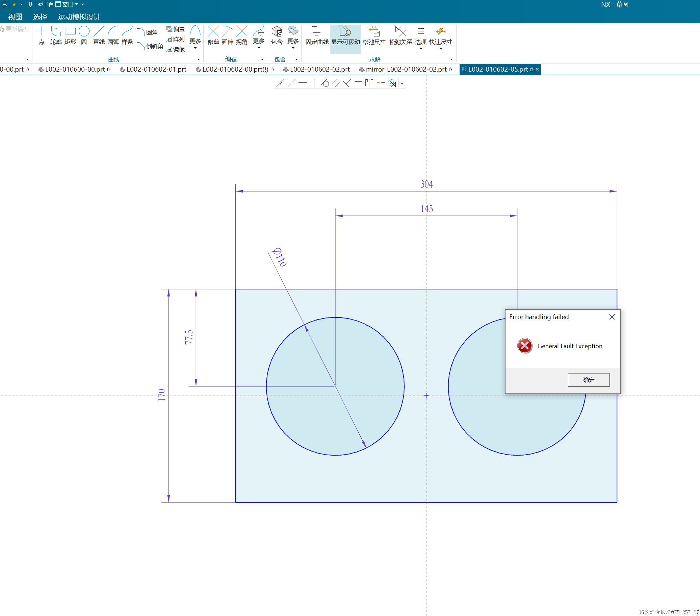This screenshot has width=700, height=616.
Task: Open the 视图 ribbon tab
Action: pyautogui.click(x=15, y=17)
